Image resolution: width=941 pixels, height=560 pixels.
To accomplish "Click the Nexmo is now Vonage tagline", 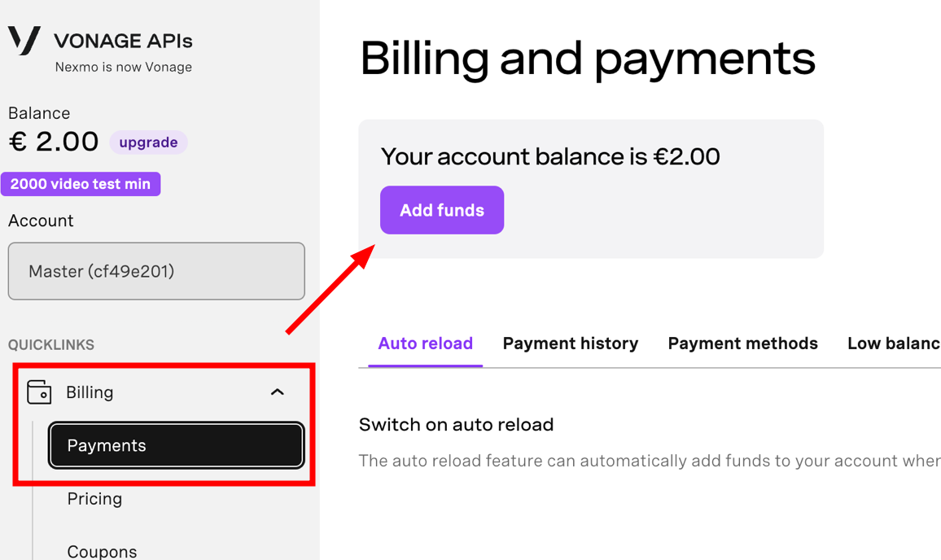I will pyautogui.click(x=124, y=68).
